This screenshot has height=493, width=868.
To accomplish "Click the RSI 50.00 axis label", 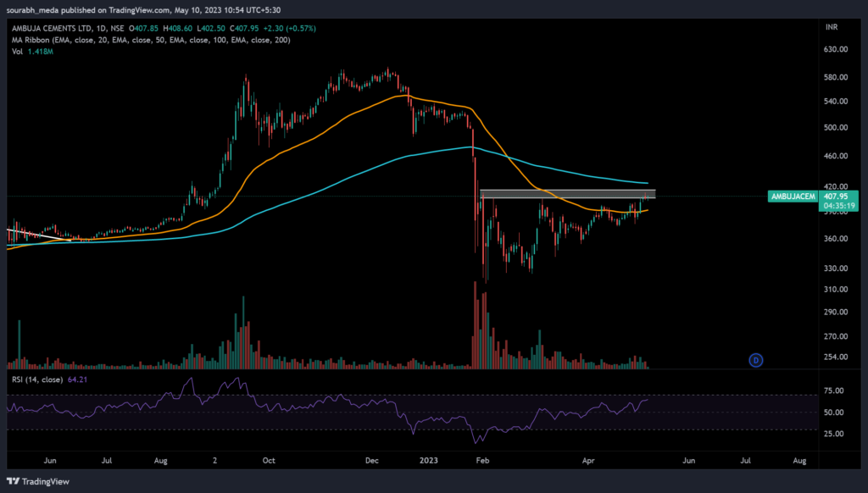I will 834,413.
